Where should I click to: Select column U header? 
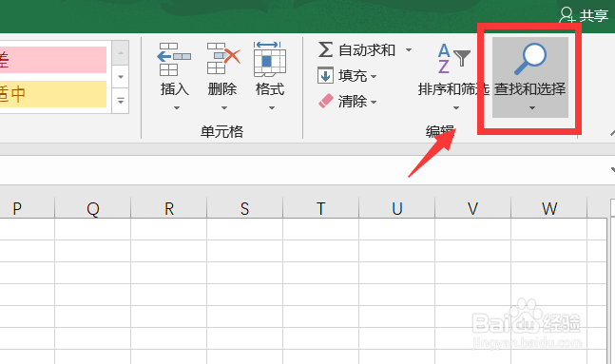click(397, 207)
